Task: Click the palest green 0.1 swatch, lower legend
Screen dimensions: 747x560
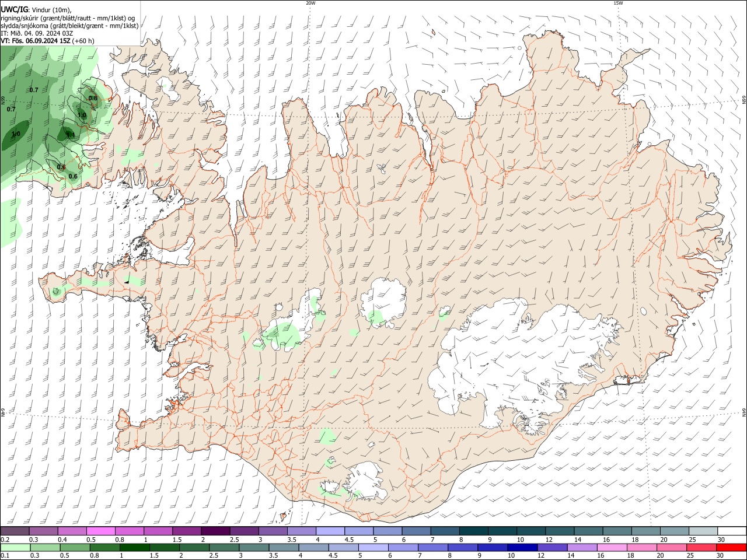Action: tap(15, 547)
